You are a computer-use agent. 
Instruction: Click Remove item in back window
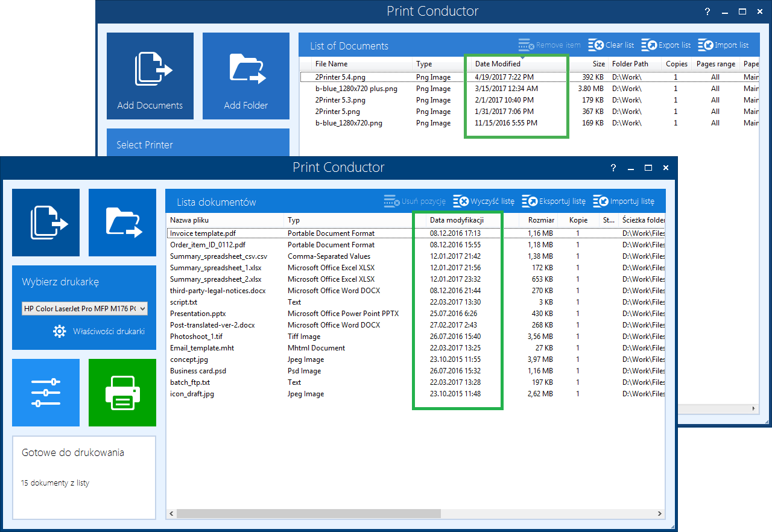(x=549, y=45)
